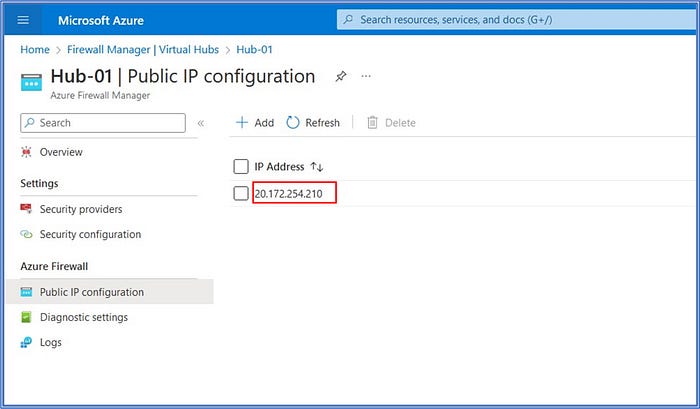This screenshot has width=700, height=409.
Task: Tick the select-all checkbox in IP Address header
Action: tap(241, 167)
